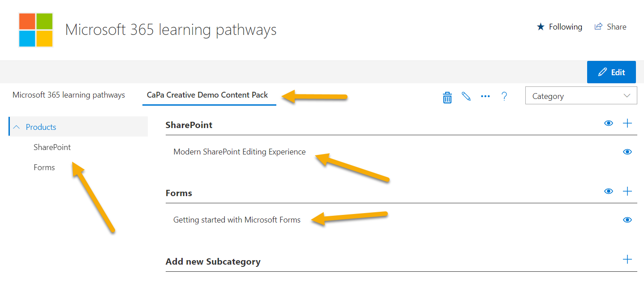This screenshot has height=287, width=644.
Task: Toggle visibility of the Forms subcategory heading
Action: (x=608, y=191)
